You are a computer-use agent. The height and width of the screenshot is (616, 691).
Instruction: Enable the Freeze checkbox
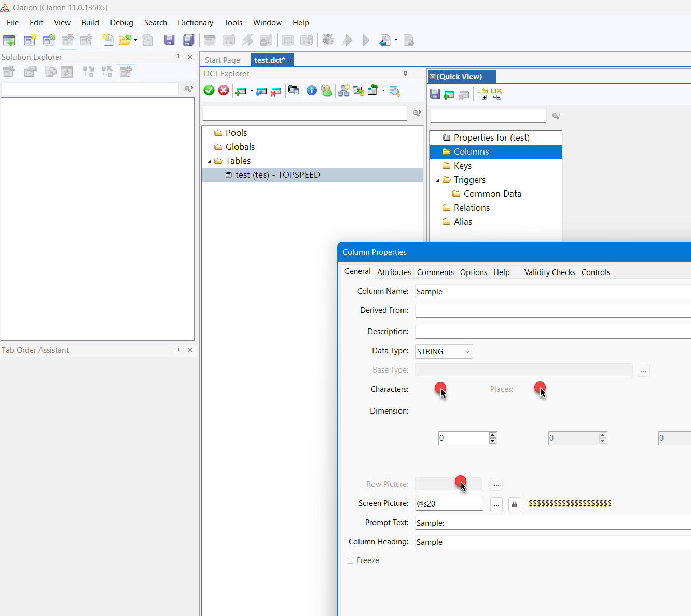point(350,560)
